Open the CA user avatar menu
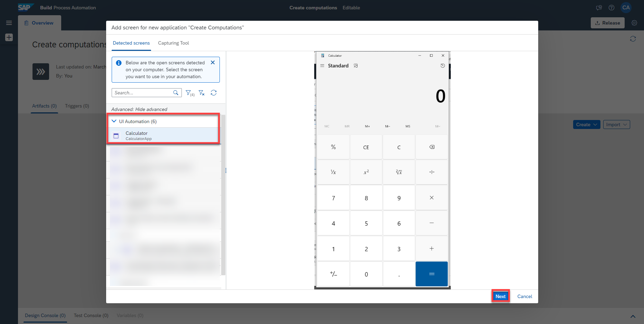This screenshot has height=324, width=644. 626,8
